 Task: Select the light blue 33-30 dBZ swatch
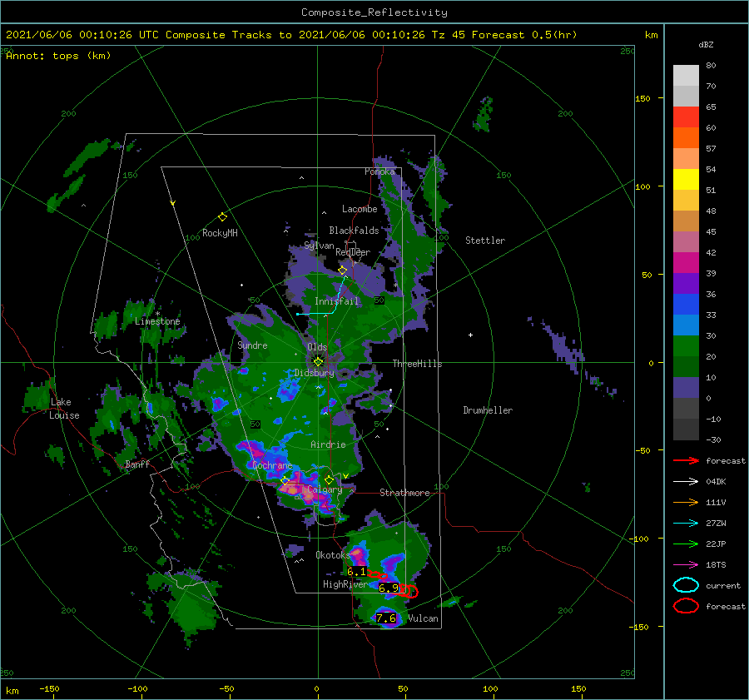[x=686, y=325]
